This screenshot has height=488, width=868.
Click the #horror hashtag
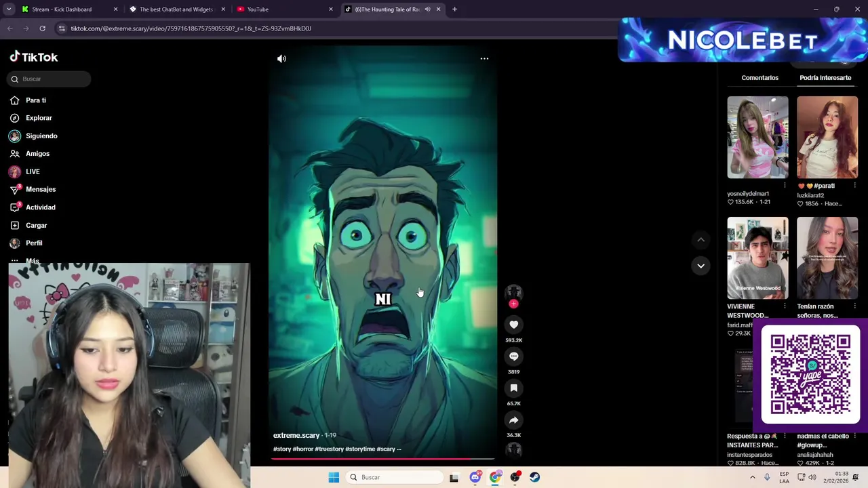point(302,449)
